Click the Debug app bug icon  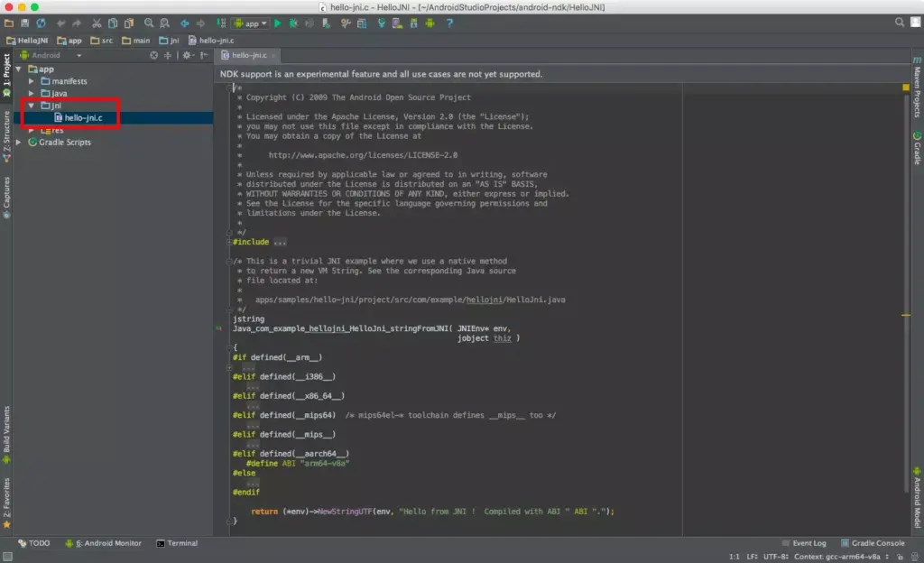295,23
